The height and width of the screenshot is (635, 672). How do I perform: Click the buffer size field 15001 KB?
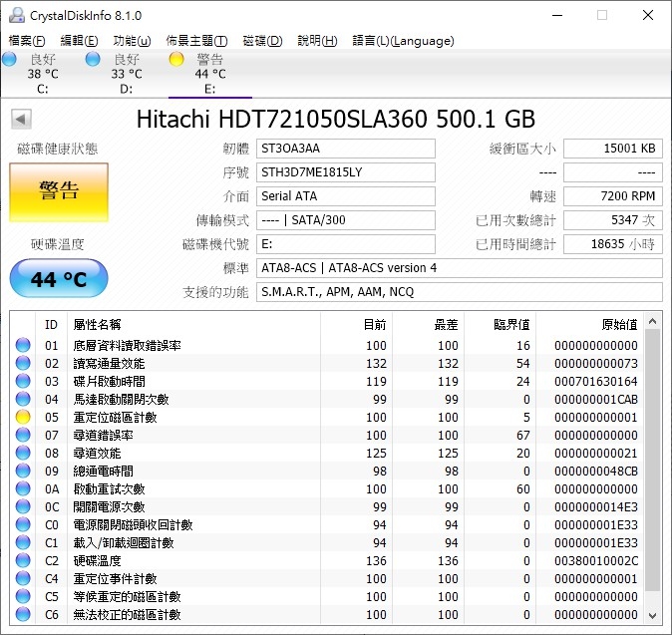pos(613,149)
